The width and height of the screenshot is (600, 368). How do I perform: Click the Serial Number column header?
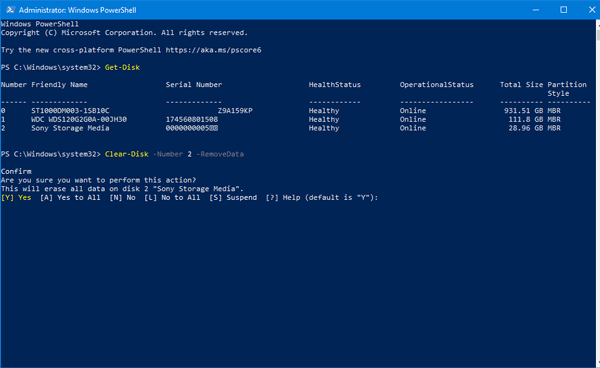click(x=194, y=85)
